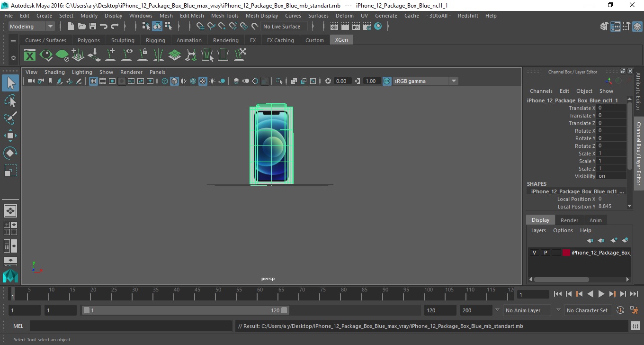644x345 pixels.
Task: Go to start of playback range
Action: pyautogui.click(x=558, y=294)
